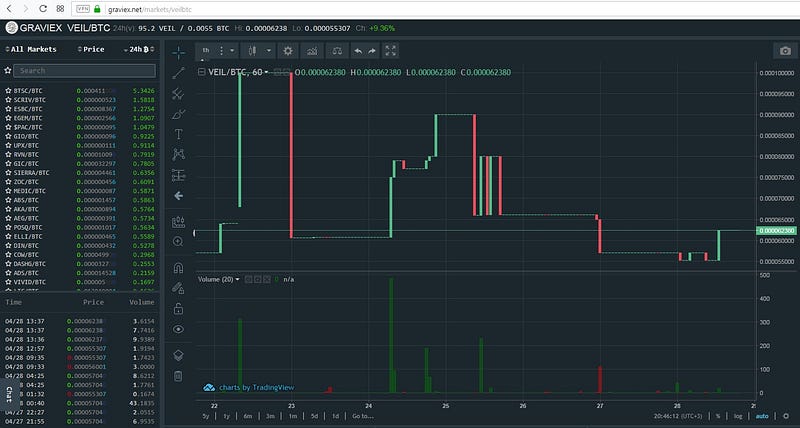Open the Go to... date dialog
Screen dimensions: 800x428
pos(363,416)
